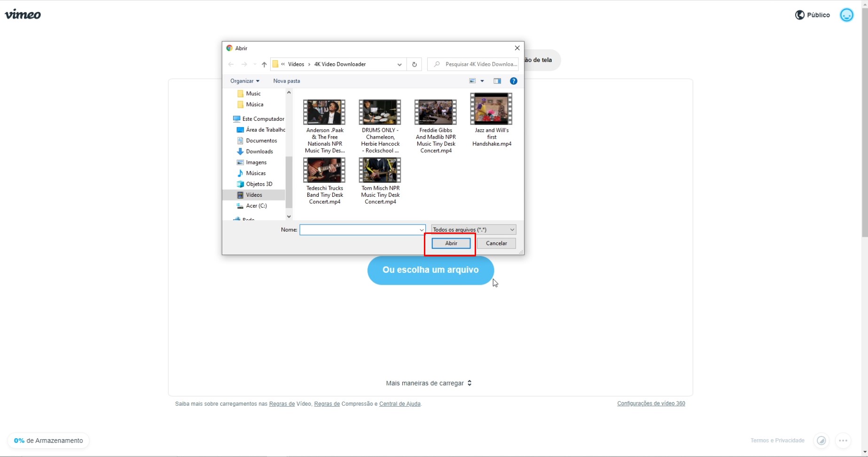Open Acer (C:) drive in sidebar
The image size is (868, 457).
(x=252, y=206)
